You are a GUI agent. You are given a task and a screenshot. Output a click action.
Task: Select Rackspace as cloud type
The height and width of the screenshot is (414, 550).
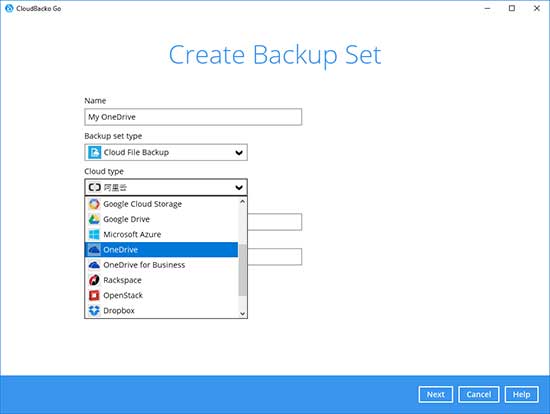tap(161, 280)
